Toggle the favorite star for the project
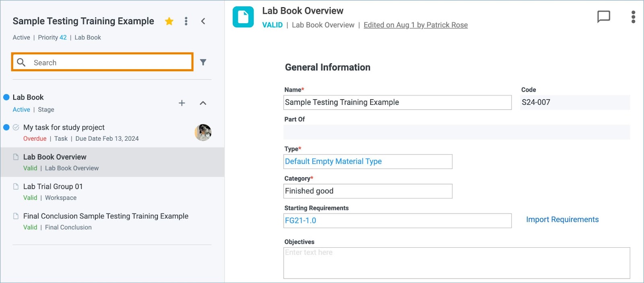This screenshot has width=644, height=283. 169,21
